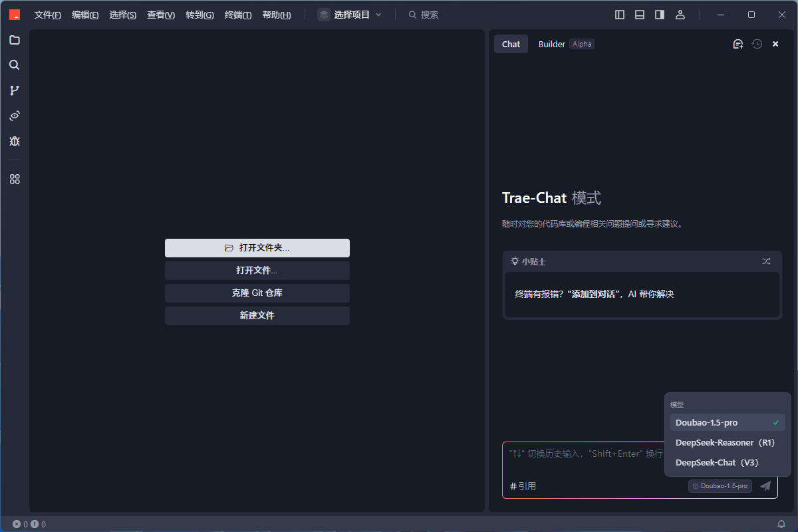Click the Doubao-1.5-pro model selector chip
This screenshot has height=532, width=798.
(720, 486)
